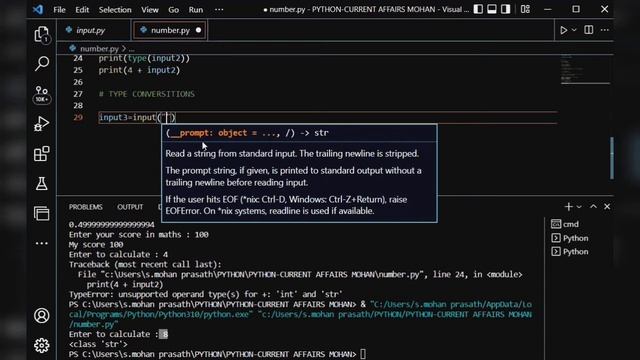
Task: Open the Go menu
Action: pos(173,9)
